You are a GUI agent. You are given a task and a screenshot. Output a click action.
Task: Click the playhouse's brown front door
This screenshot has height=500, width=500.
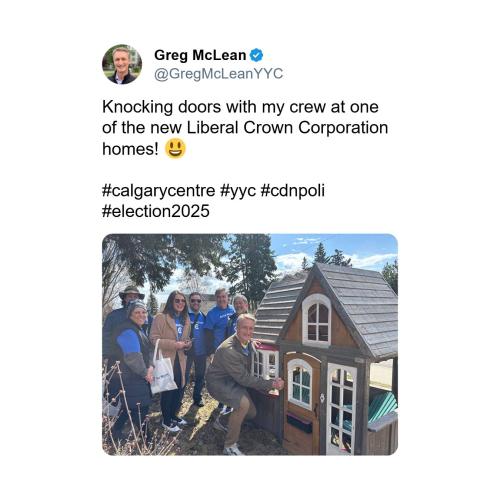pos(301,403)
